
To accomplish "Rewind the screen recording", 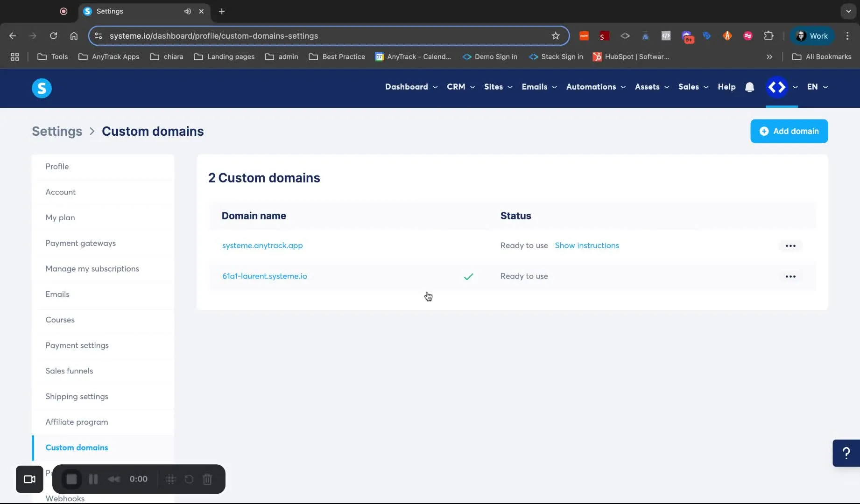I will point(114,479).
